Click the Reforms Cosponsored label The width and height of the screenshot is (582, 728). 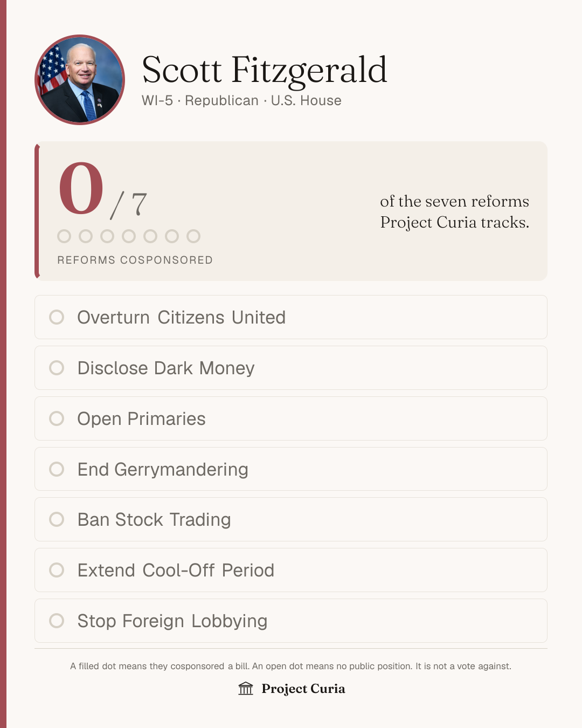pyautogui.click(x=135, y=260)
